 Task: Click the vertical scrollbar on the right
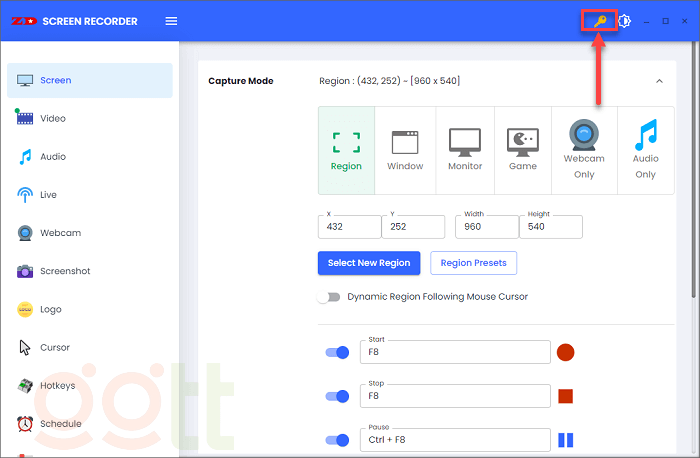(x=694, y=200)
